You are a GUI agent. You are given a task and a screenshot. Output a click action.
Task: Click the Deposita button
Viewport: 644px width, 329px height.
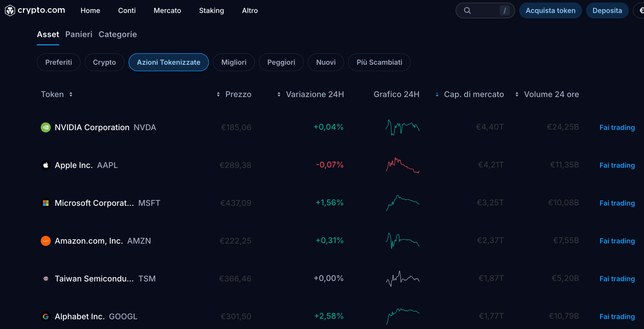coord(607,10)
